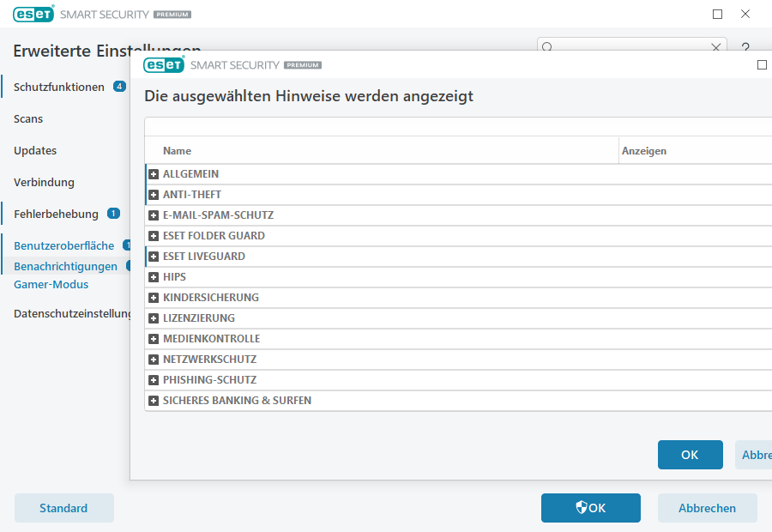
Task: Select Updates in the sidebar
Action: (x=35, y=150)
